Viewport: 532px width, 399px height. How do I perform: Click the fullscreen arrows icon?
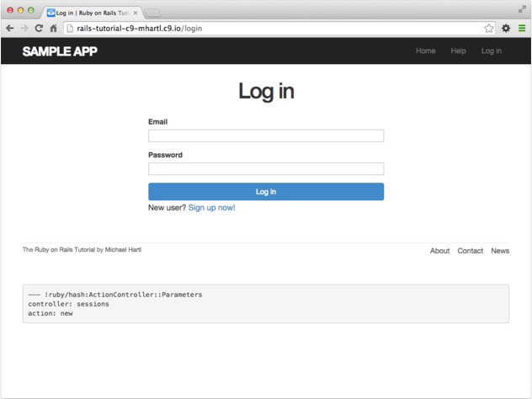(x=522, y=8)
